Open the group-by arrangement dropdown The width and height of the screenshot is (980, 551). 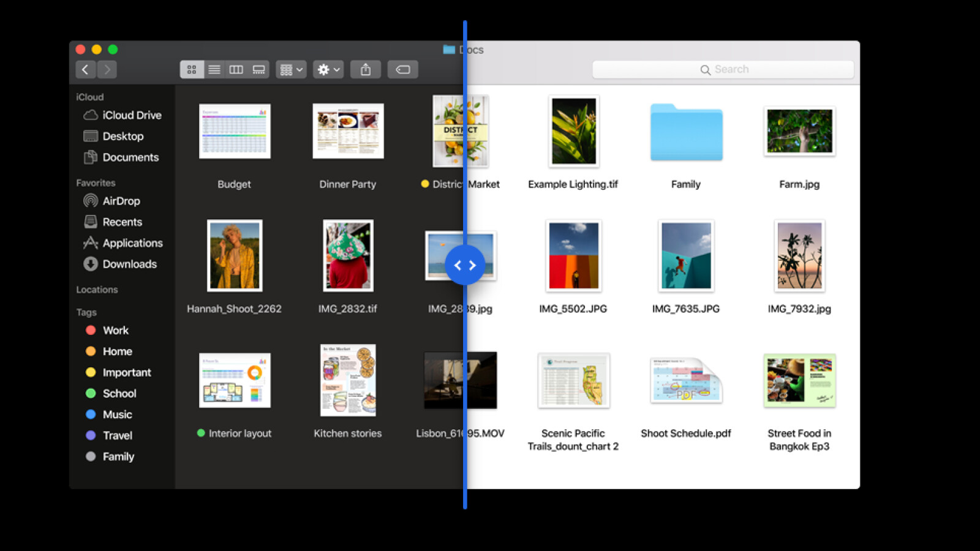291,70
